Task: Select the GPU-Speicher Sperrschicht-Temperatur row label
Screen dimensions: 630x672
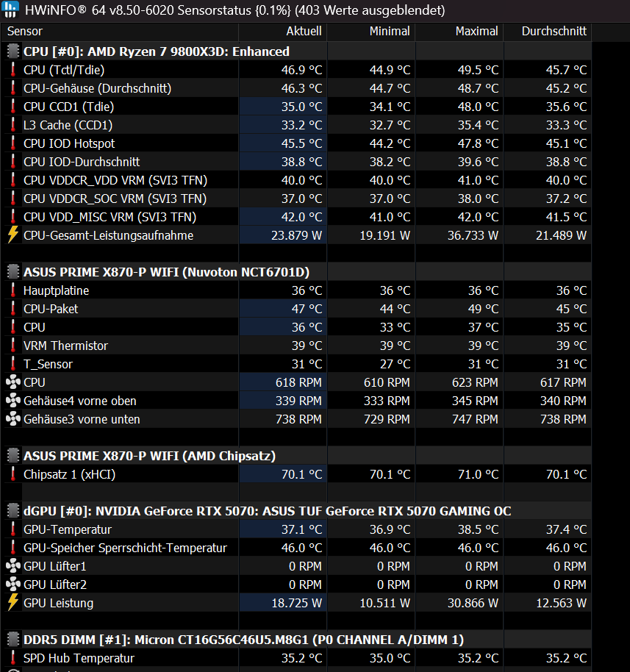Action: coord(125,548)
